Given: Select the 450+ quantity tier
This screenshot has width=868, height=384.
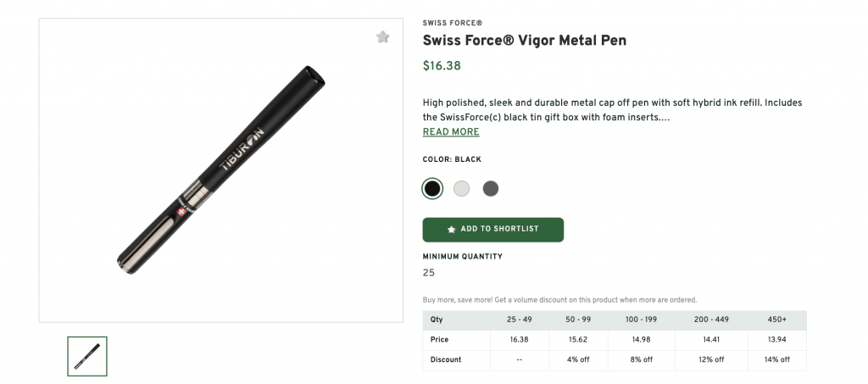Looking at the screenshot, I should (x=775, y=320).
